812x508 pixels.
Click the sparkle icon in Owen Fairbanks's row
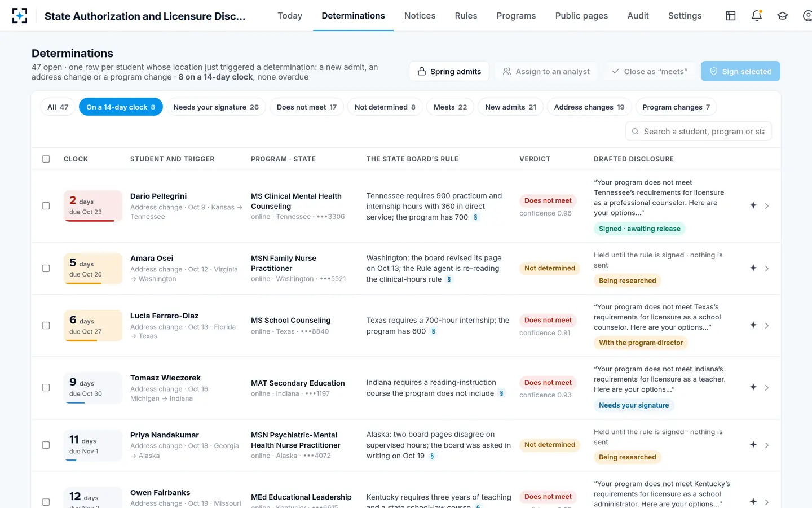click(x=753, y=502)
